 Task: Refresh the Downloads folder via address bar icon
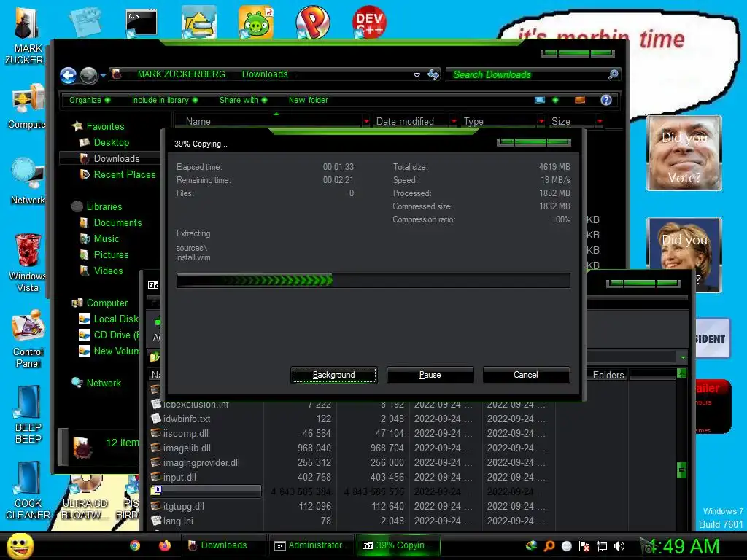point(433,75)
